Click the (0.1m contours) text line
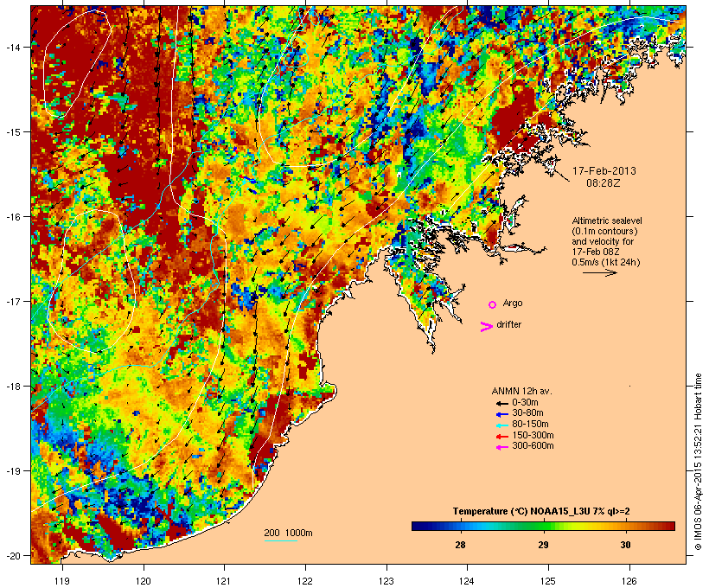This screenshot has height=588, width=709. point(605,231)
